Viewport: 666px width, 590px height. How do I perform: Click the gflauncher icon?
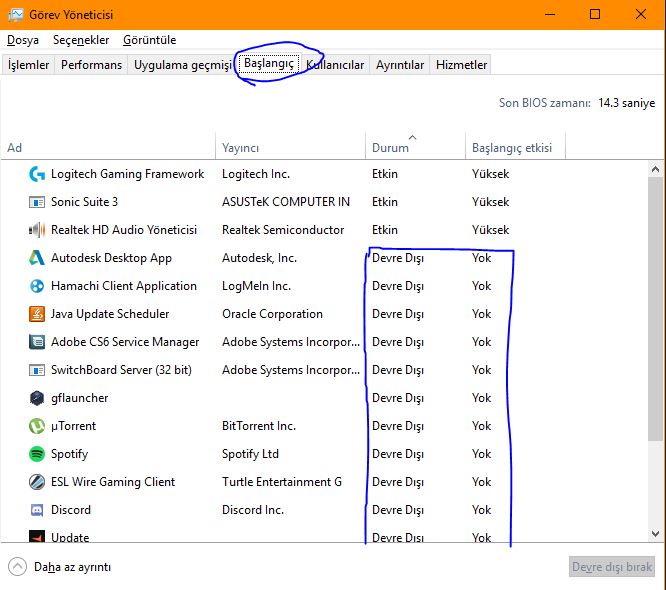pyautogui.click(x=37, y=398)
